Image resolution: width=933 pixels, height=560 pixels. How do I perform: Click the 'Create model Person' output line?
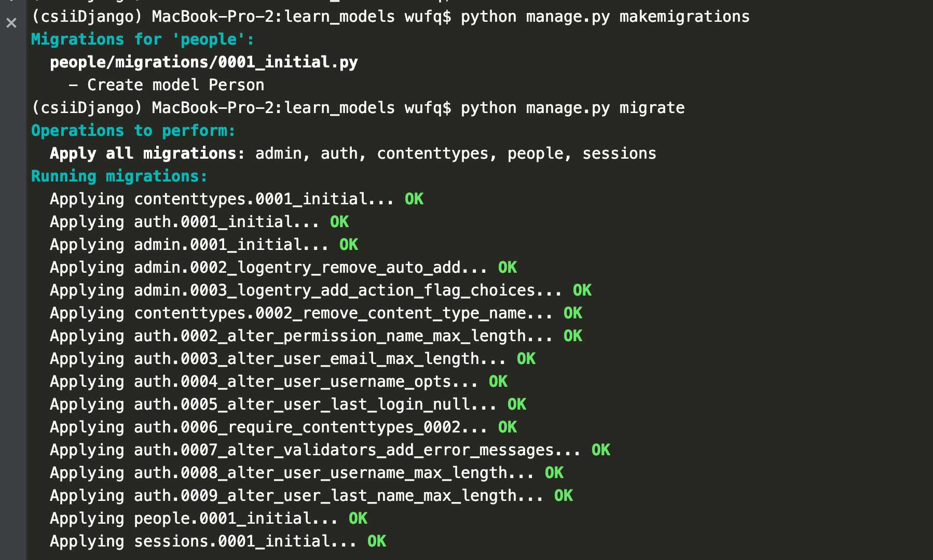pos(167,85)
